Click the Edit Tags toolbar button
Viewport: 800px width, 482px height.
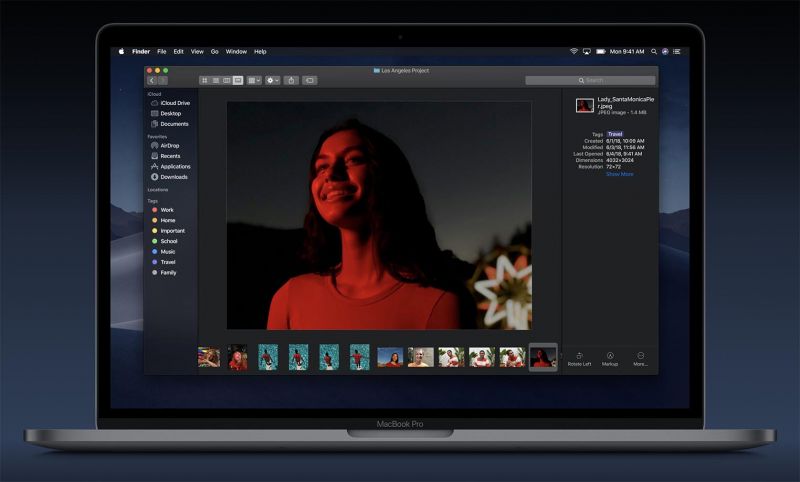click(x=310, y=81)
